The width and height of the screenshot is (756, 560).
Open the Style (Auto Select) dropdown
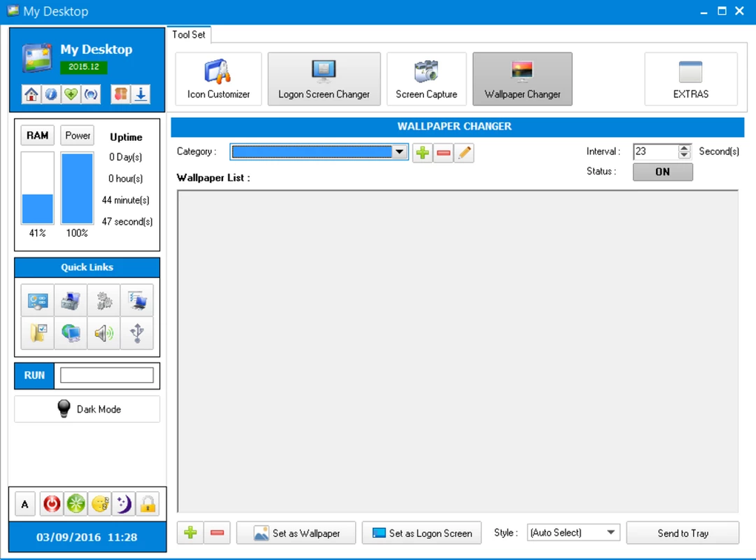coord(572,532)
